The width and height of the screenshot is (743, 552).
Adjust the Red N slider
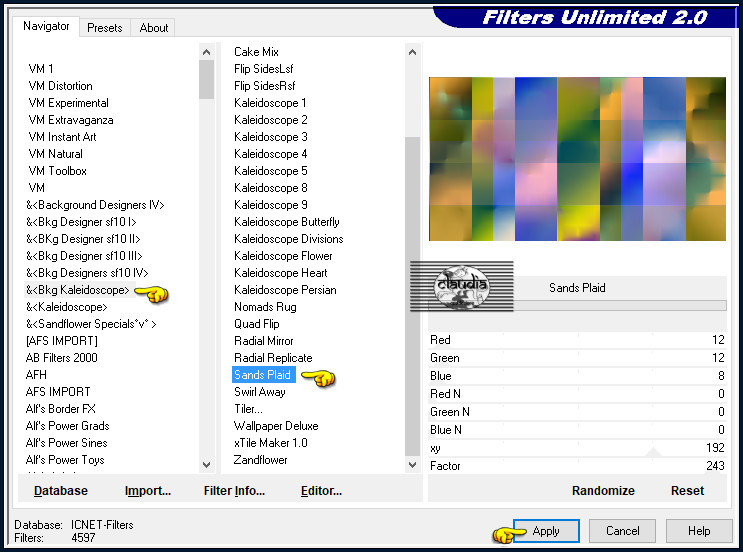577,394
